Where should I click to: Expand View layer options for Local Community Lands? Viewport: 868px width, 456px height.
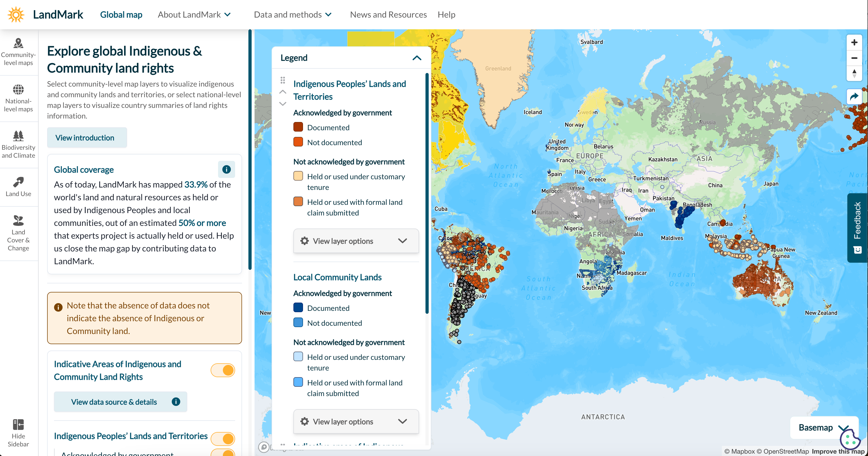click(x=356, y=421)
